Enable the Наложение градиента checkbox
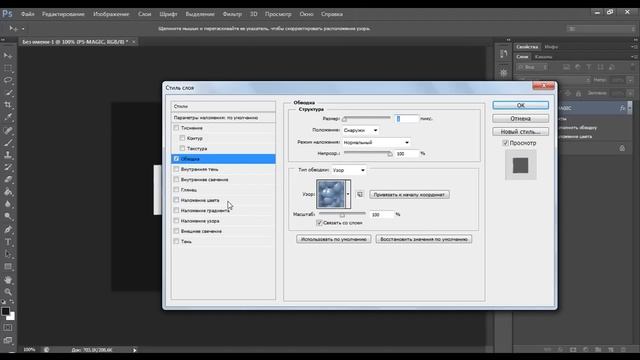This screenshot has height=360, width=640. tap(176, 211)
